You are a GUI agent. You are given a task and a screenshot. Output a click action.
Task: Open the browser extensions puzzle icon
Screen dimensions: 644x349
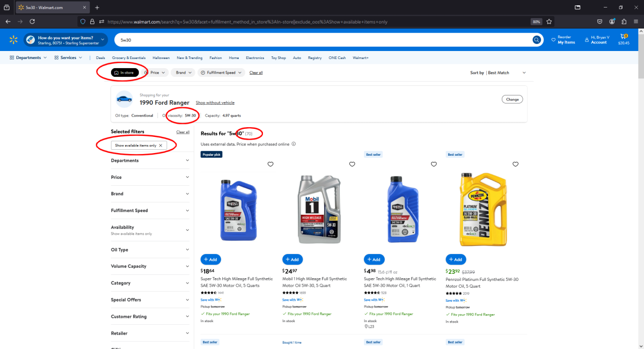point(624,21)
